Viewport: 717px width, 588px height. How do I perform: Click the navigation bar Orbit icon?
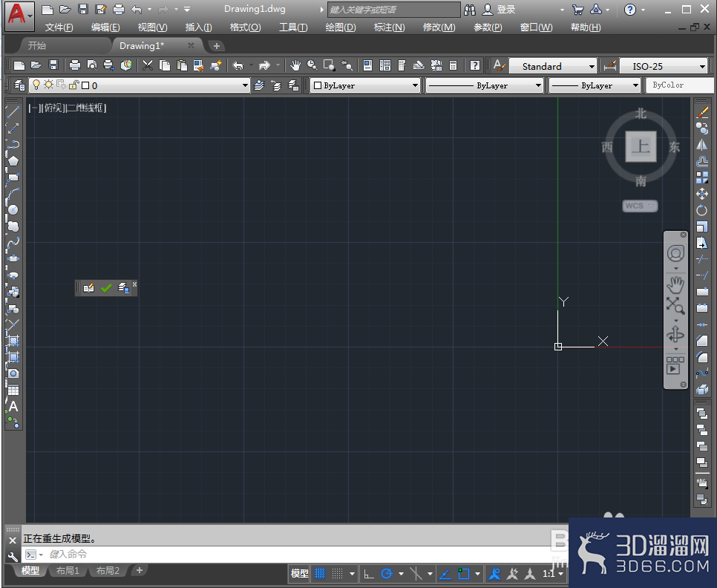(x=675, y=335)
